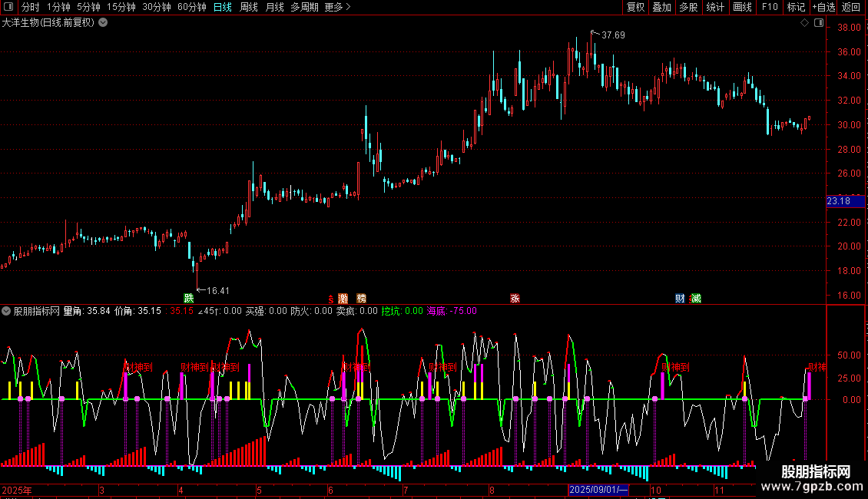
Task: Switch to 5分钟 chart period
Action: tap(88, 7)
